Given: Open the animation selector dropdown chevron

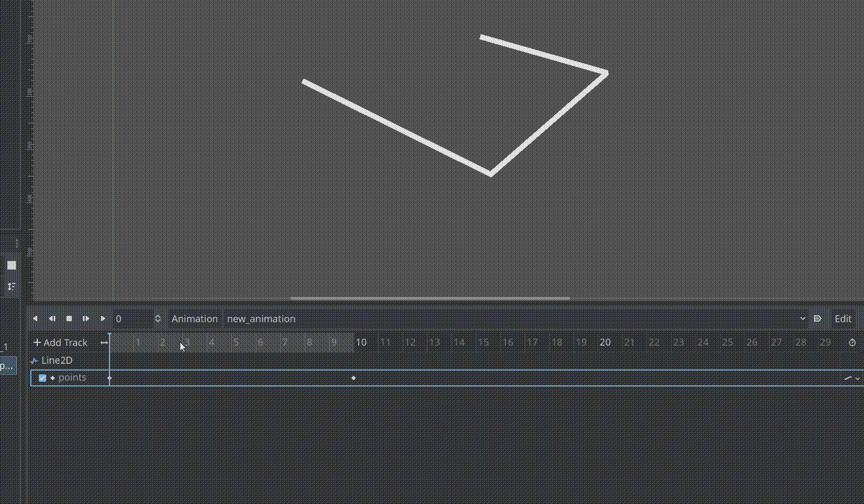Looking at the screenshot, I should click(x=803, y=318).
